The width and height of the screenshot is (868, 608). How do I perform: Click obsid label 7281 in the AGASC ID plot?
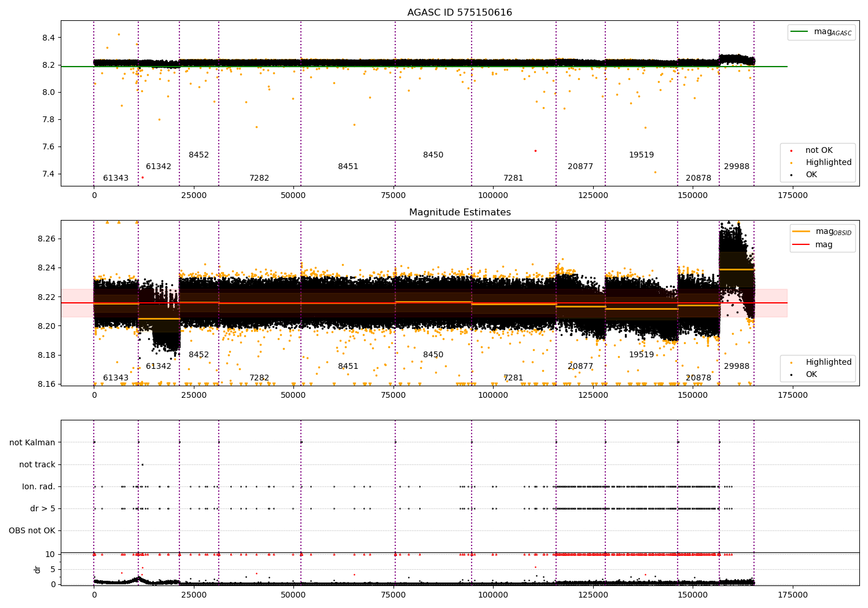(x=513, y=178)
